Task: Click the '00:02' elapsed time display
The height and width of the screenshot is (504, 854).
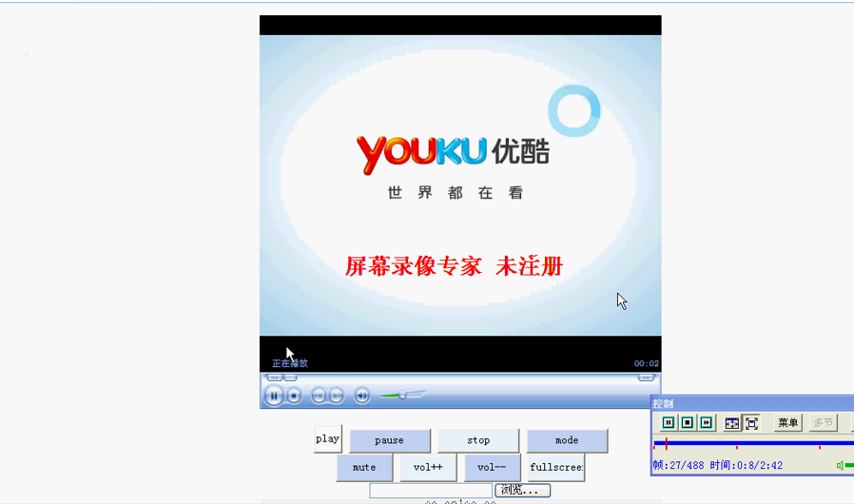Action: 646,363
